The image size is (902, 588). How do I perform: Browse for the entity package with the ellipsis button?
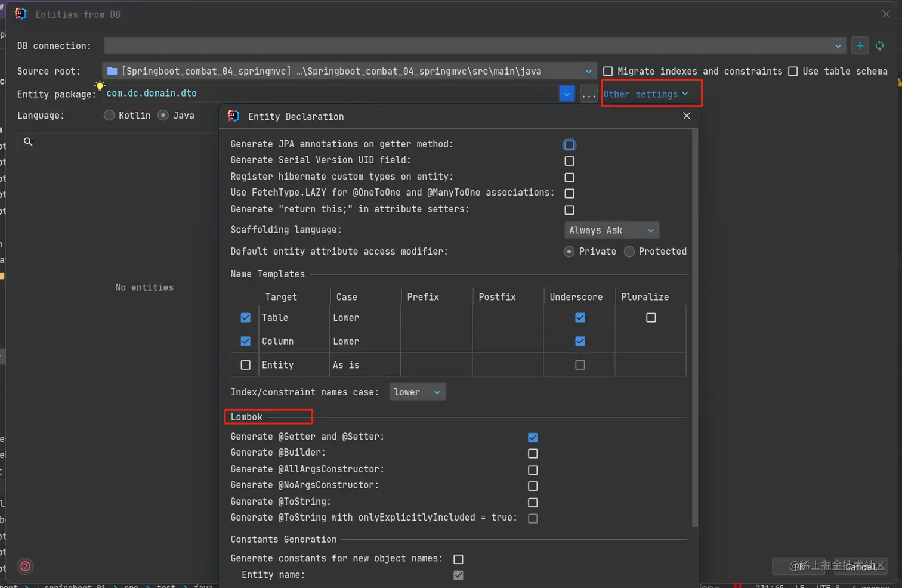point(588,94)
